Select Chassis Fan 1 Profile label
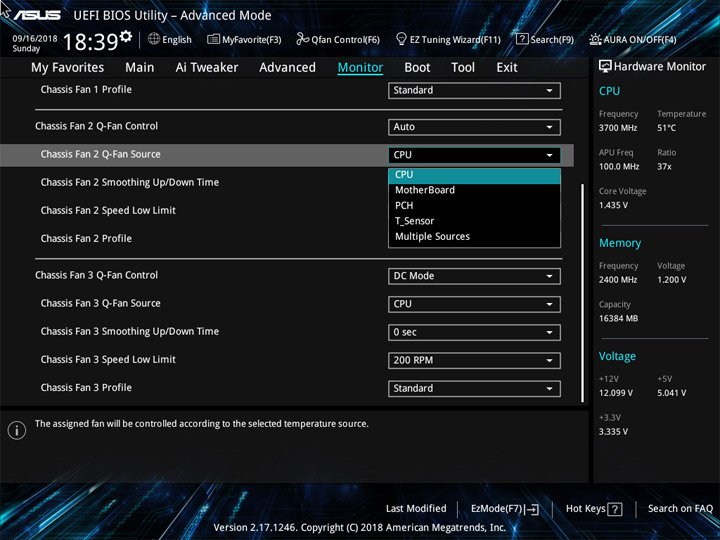 (x=86, y=90)
